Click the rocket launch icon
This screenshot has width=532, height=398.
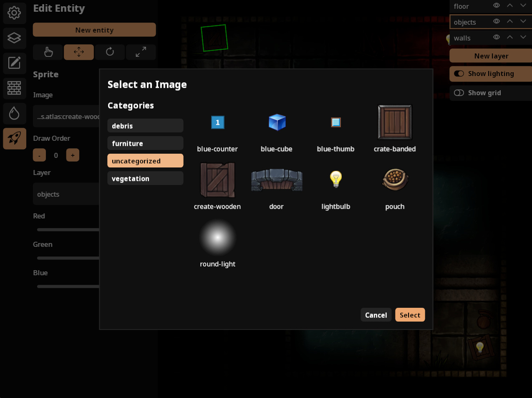pos(14,138)
